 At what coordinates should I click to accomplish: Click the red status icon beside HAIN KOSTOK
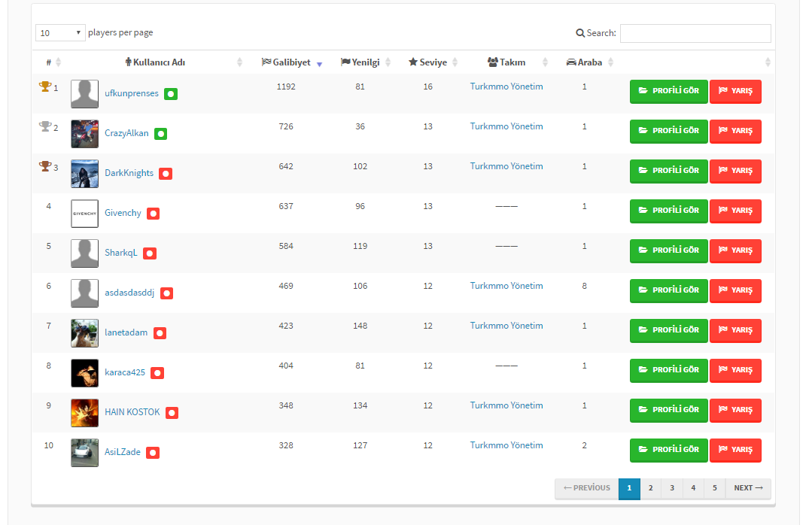click(x=172, y=413)
